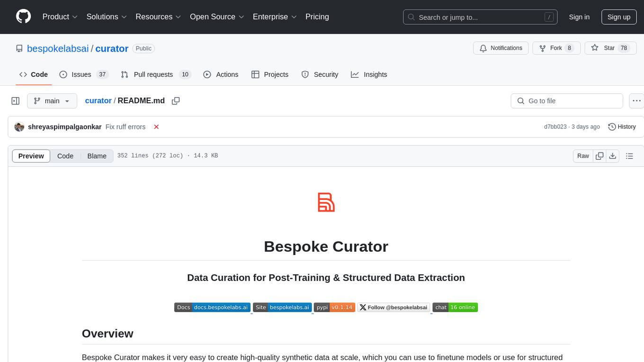The width and height of the screenshot is (644, 362).
Task: Navigate to curator root in breadcrumb
Action: (98, 100)
